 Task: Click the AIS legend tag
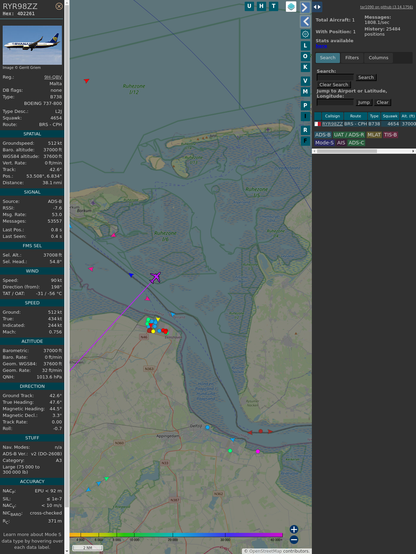[341, 143]
